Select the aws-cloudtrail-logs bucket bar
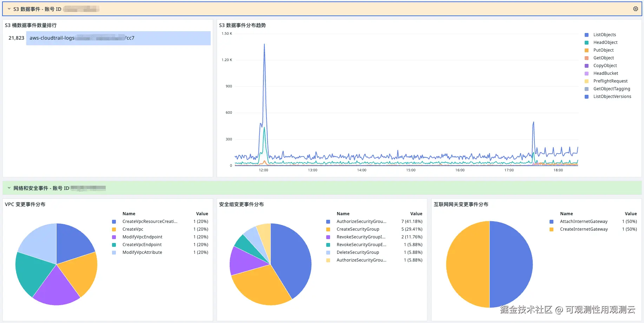Screen dimensions: 644x323 pos(118,38)
